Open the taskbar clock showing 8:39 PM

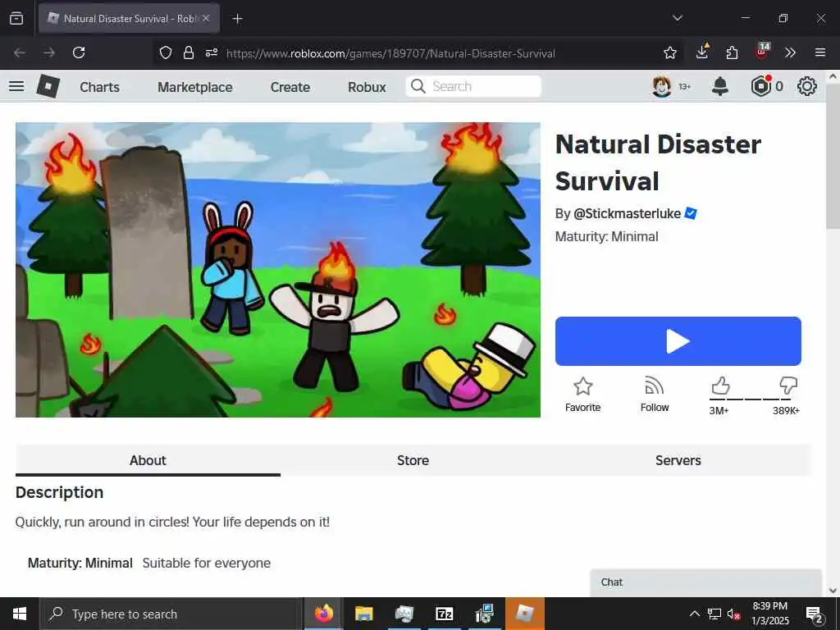click(769, 614)
